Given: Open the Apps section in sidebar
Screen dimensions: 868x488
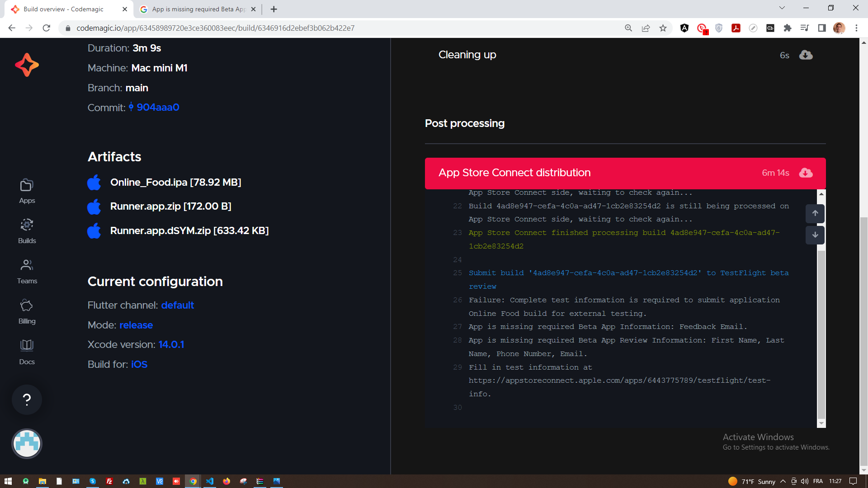Looking at the screenshot, I should (x=27, y=191).
